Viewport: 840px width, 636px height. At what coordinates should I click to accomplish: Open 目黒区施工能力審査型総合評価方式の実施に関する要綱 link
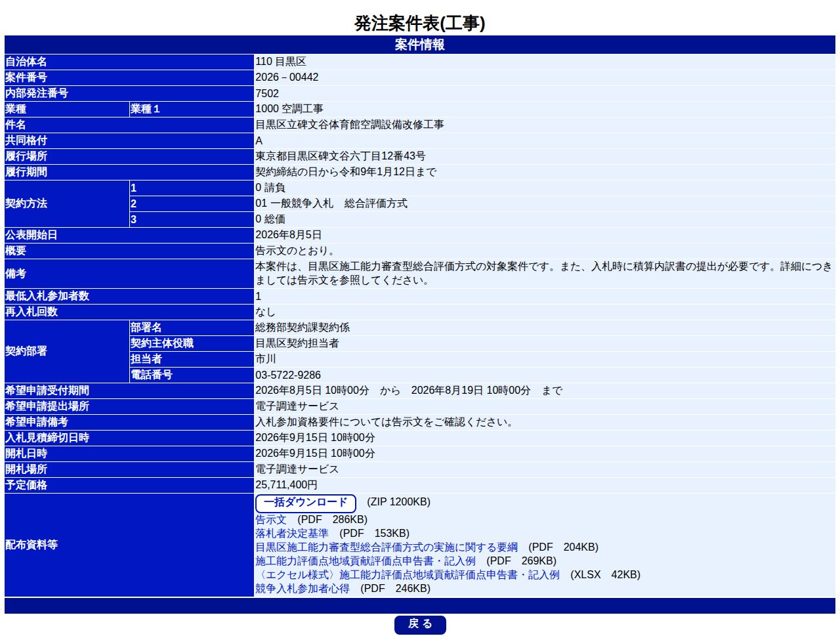click(x=387, y=547)
